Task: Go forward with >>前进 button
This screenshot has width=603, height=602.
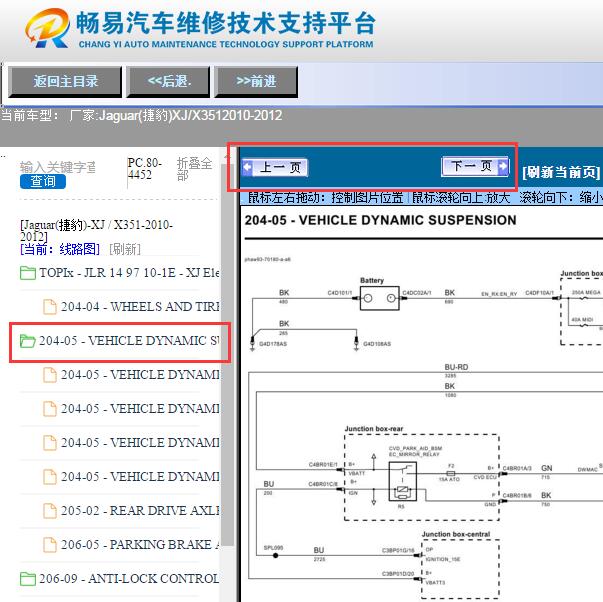Action: coord(256,82)
